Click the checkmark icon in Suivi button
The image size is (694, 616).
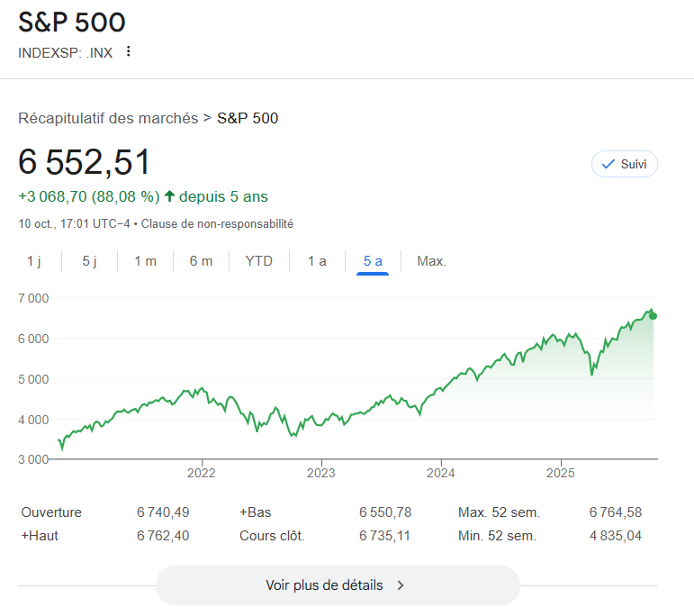coord(608,164)
